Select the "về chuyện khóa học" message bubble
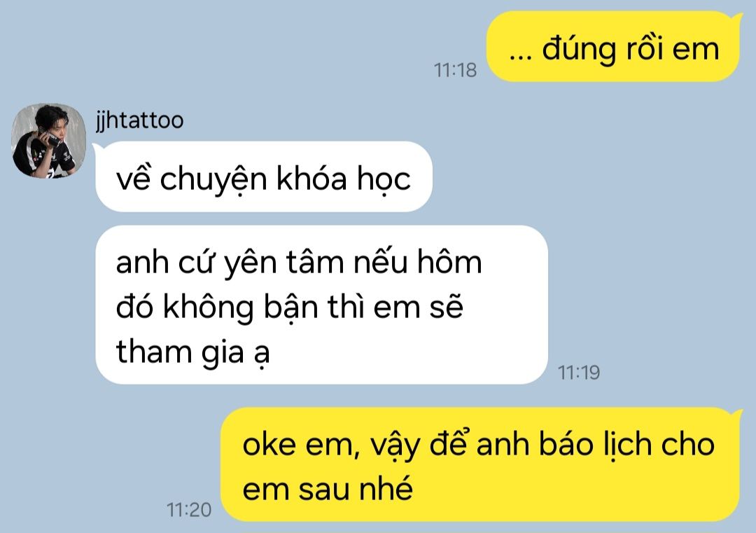The height and width of the screenshot is (533, 756). tap(264, 176)
